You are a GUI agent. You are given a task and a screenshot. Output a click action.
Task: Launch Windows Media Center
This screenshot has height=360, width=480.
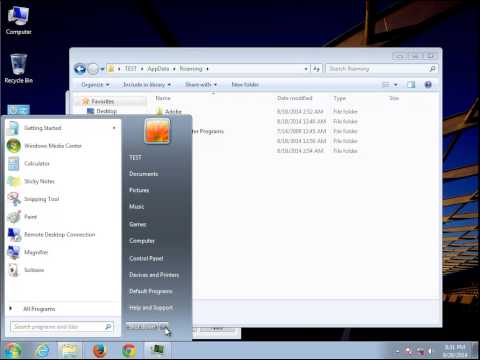[x=62, y=146]
